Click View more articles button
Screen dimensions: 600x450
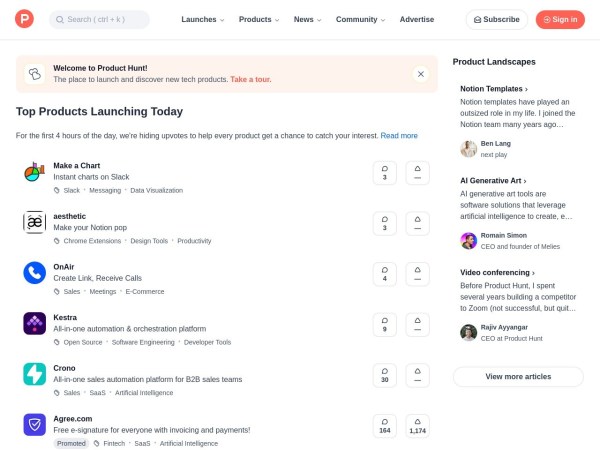518,376
